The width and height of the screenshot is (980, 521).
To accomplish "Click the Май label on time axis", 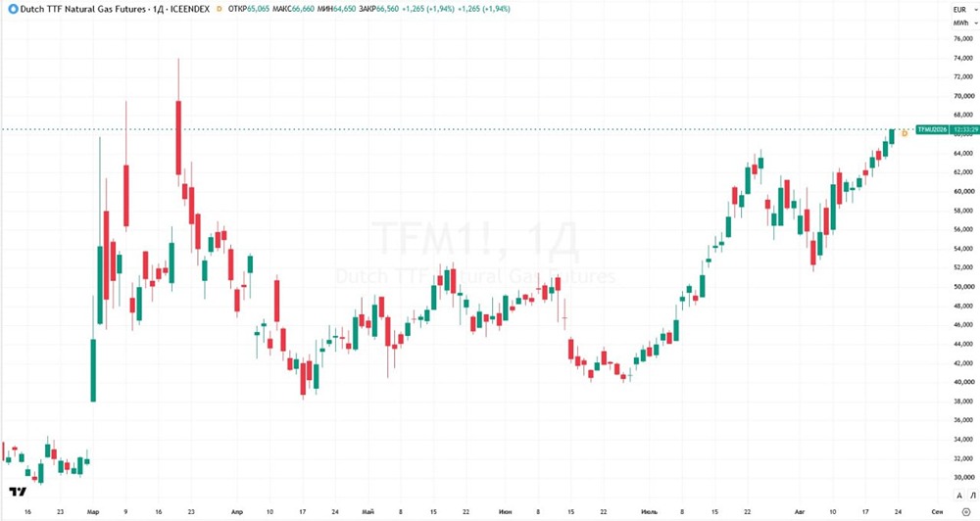I will 368,512.
